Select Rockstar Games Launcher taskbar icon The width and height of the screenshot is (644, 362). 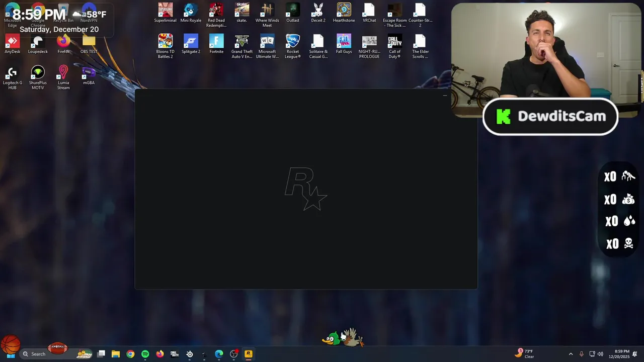pos(248,354)
